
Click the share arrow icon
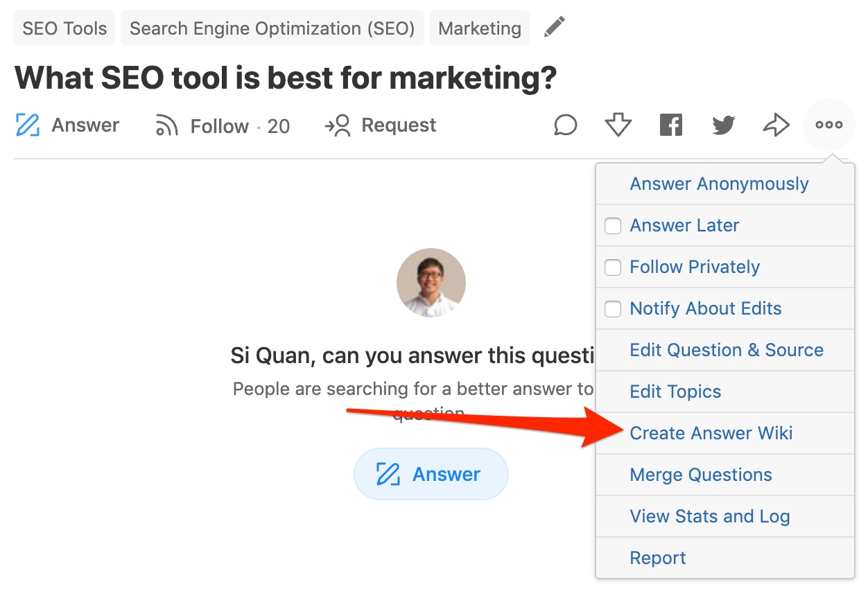(x=776, y=125)
